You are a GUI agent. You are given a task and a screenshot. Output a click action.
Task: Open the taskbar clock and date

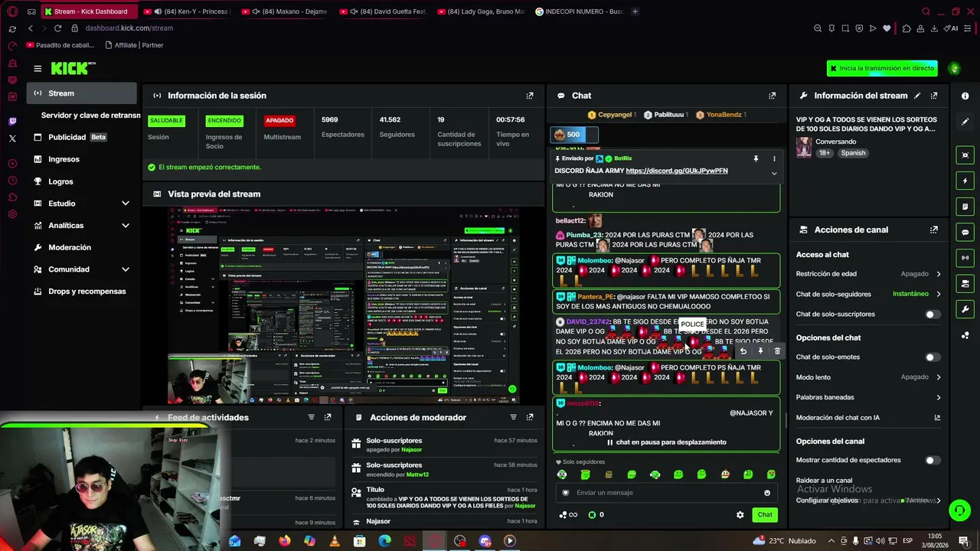934,541
